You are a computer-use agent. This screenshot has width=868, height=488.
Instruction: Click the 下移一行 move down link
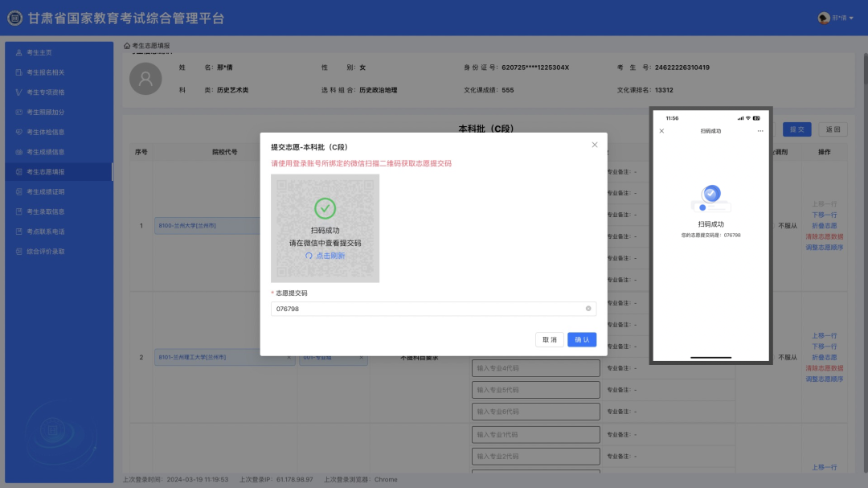(827, 215)
